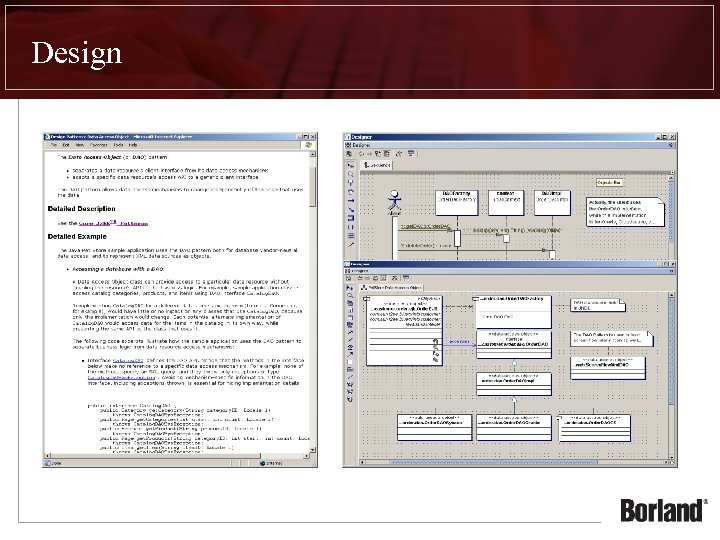Viewport: 720px width, 540px height.
Task: Click the last toolbar icon in upper Designer
Action: point(411,154)
